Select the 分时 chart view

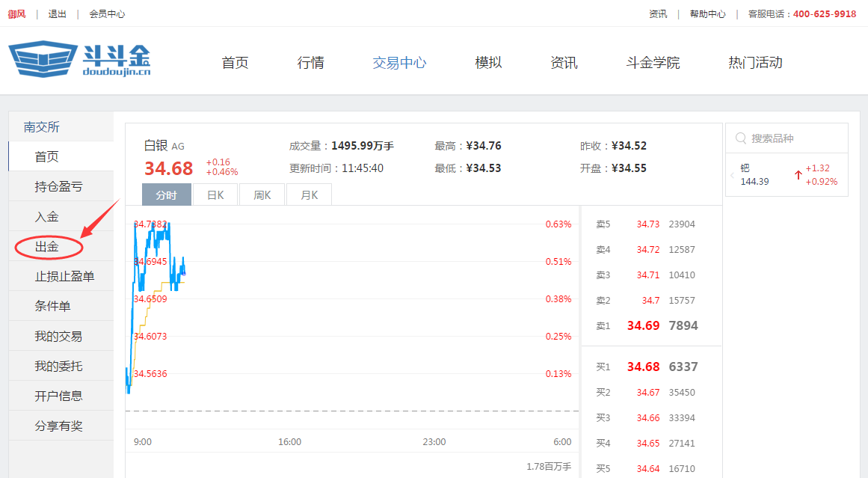coord(166,194)
